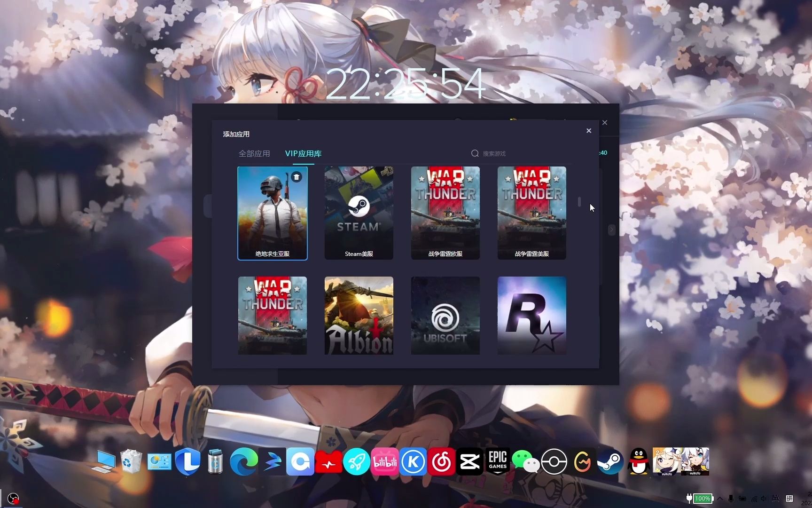812x508 pixels.
Task: Click the magnifier search icon
Action: coord(475,153)
